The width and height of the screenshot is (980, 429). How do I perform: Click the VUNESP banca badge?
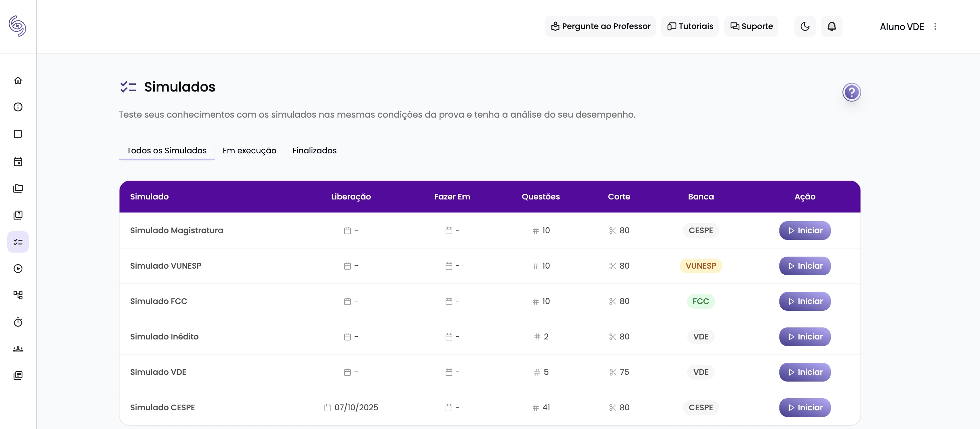pos(700,266)
